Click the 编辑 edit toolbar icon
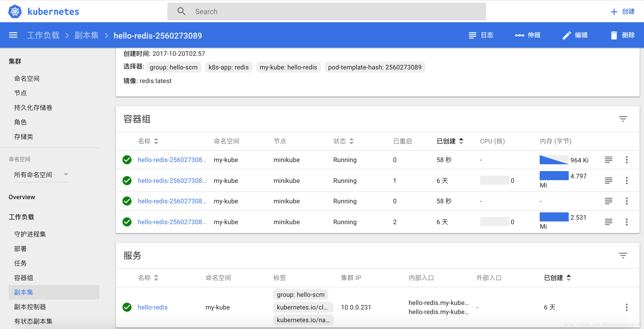This screenshot has height=329, width=644. click(x=575, y=35)
